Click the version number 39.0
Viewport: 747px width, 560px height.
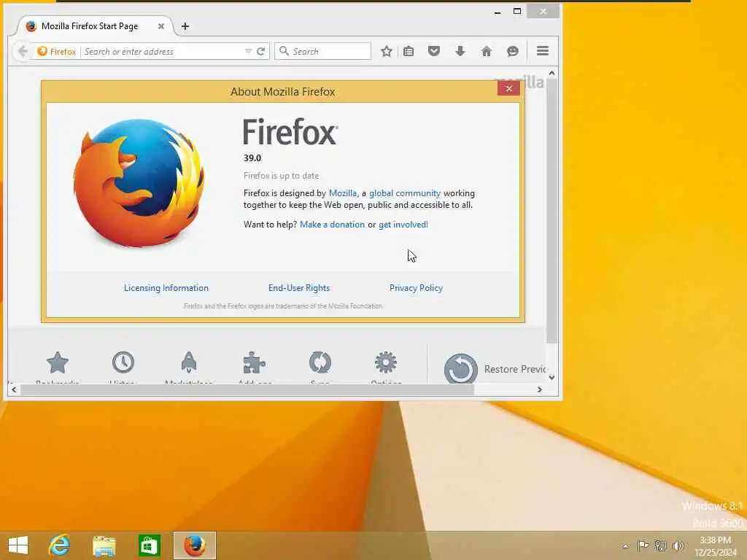[252, 158]
